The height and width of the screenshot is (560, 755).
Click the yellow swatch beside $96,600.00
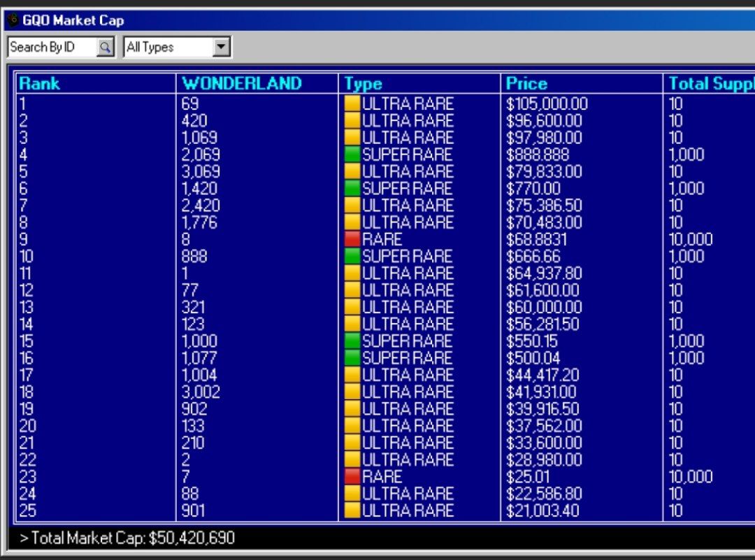[x=352, y=120]
